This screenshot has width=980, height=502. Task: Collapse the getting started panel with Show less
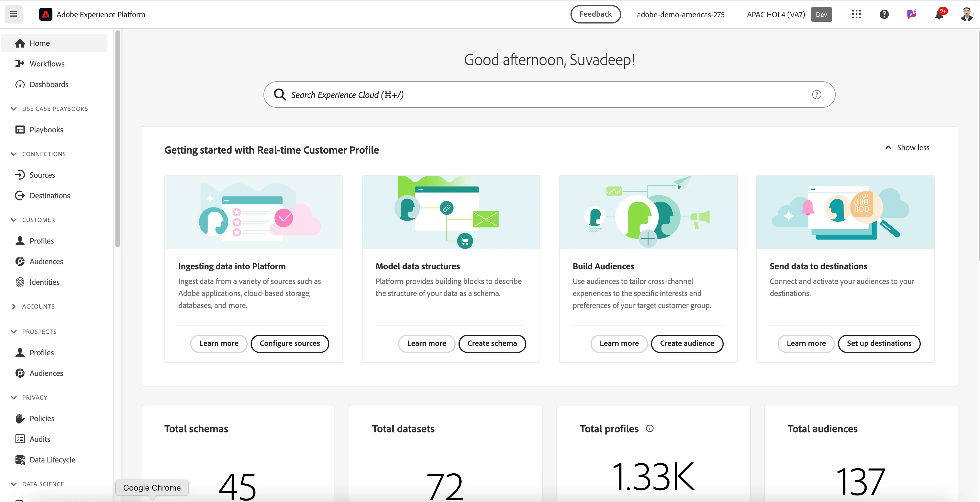[907, 148]
